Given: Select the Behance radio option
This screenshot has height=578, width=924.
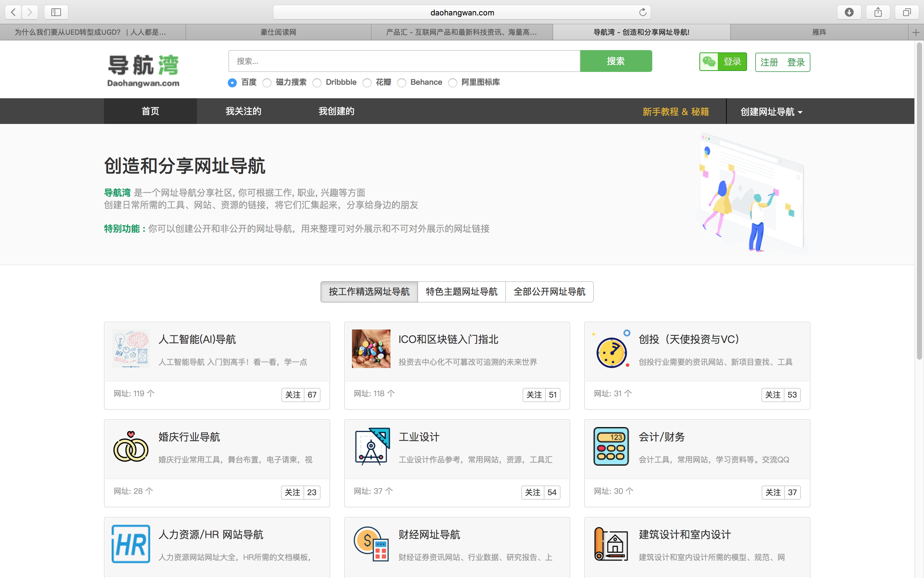Looking at the screenshot, I should 402,83.
